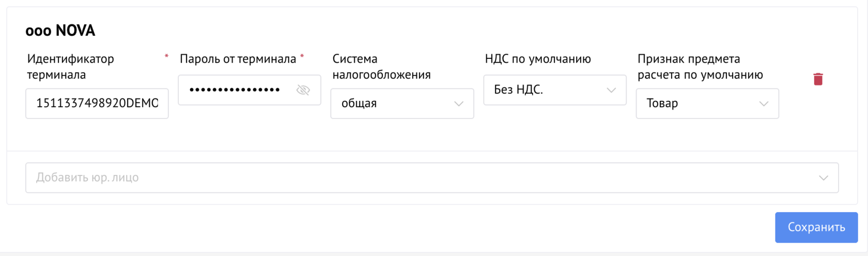Click Признак предмета расчета по умолчанию label
This screenshot has width=868, height=256.
(700, 67)
